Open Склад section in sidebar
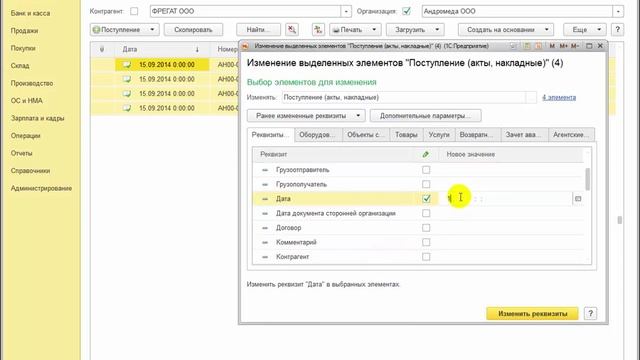The height and width of the screenshot is (360, 640). [x=20, y=66]
